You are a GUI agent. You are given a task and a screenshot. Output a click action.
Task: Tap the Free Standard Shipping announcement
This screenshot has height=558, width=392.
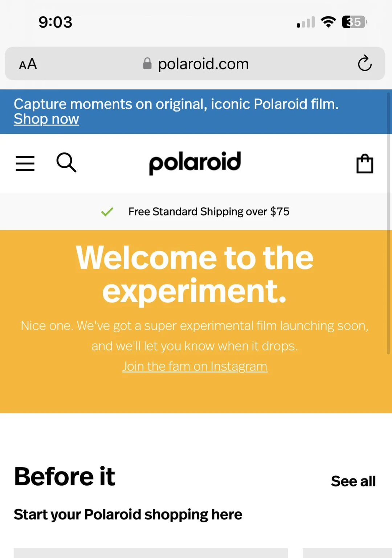(x=209, y=211)
